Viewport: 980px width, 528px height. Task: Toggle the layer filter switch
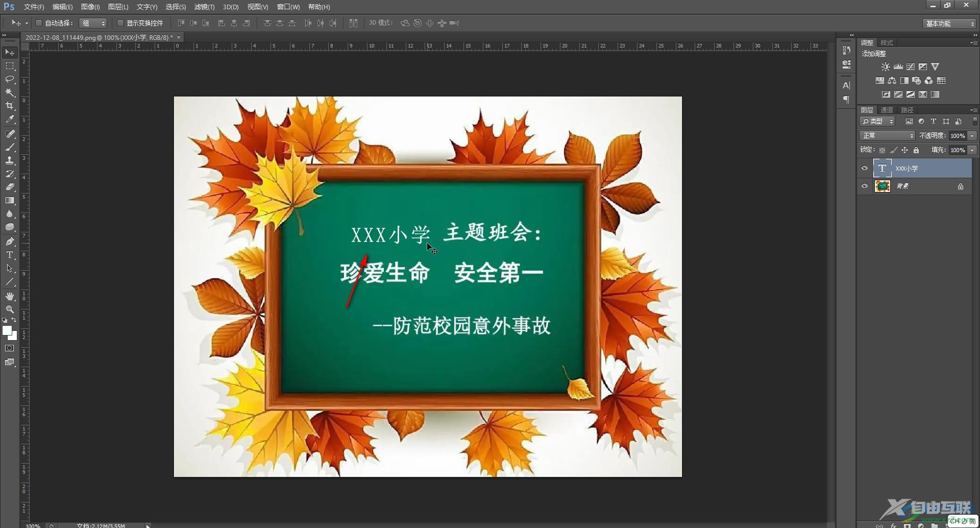[975, 122]
